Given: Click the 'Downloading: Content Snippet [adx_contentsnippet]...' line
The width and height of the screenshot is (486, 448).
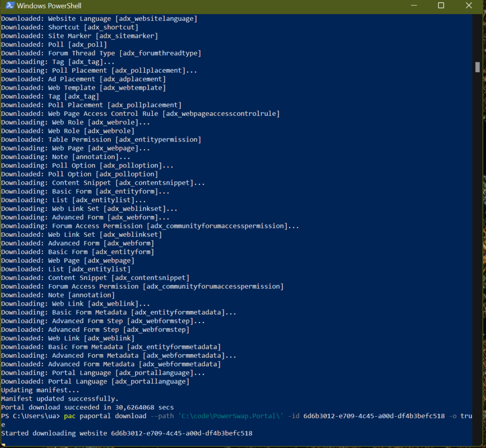Looking at the screenshot, I should [x=103, y=183].
